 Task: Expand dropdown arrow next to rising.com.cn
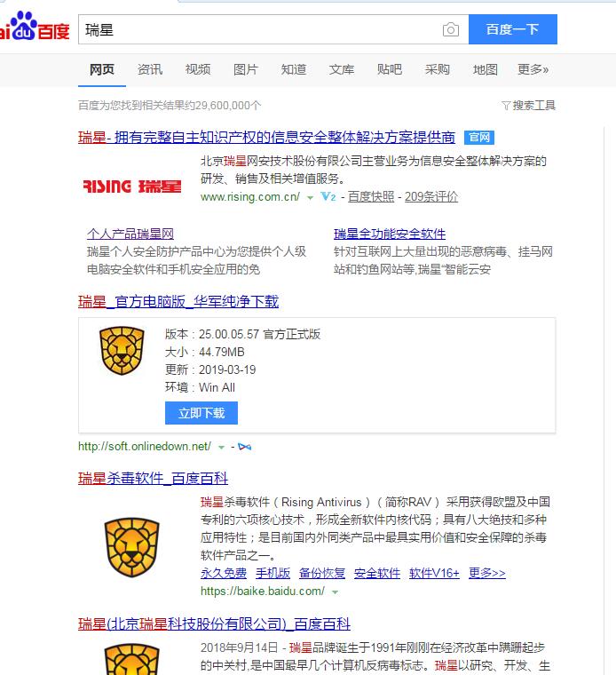pyautogui.click(x=310, y=198)
